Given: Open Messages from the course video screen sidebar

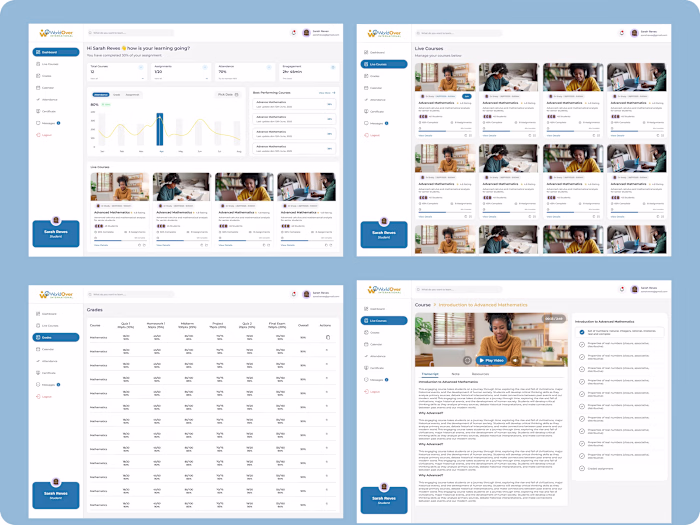Looking at the screenshot, I should tap(376, 380).
